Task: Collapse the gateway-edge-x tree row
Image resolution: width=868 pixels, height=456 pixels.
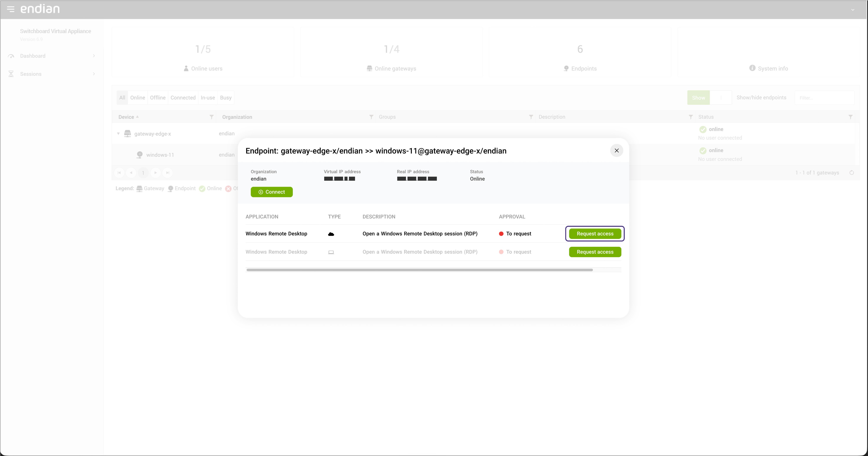Action: coord(118,134)
